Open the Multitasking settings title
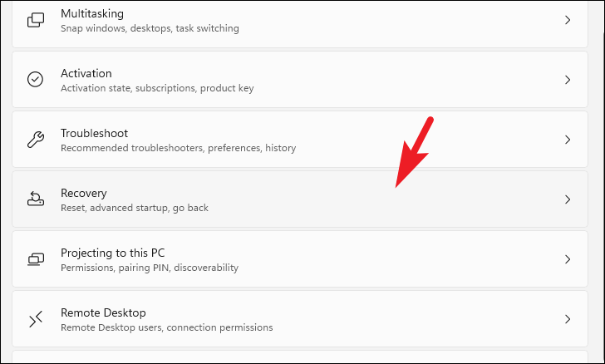Viewport: 605px width, 364px height. (92, 14)
